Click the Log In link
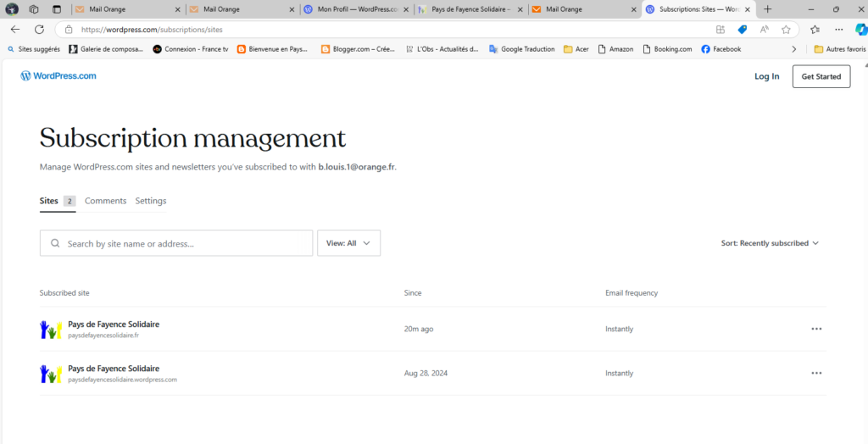The height and width of the screenshot is (444, 868). 766,76
